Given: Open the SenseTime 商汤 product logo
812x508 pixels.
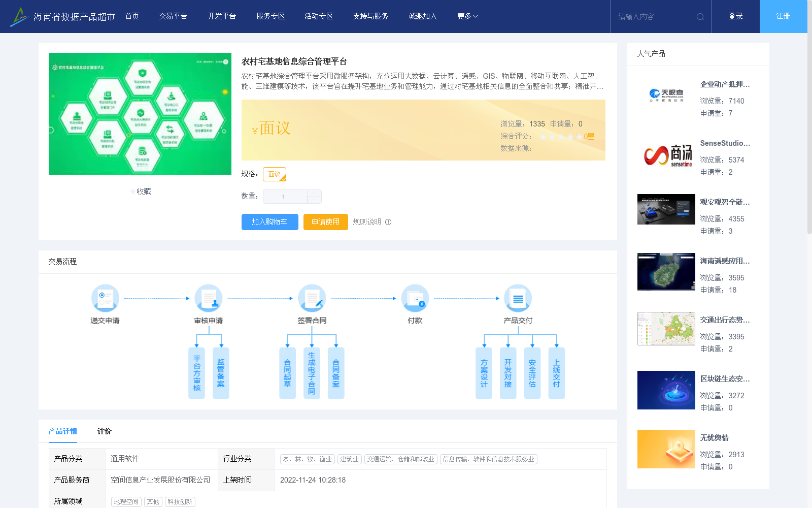Looking at the screenshot, I should pyautogui.click(x=666, y=154).
